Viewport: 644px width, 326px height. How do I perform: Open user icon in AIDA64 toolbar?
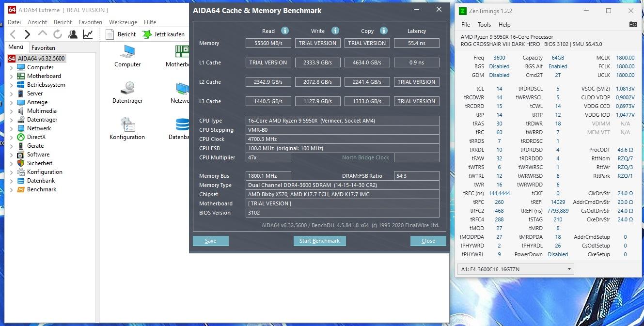click(x=73, y=34)
